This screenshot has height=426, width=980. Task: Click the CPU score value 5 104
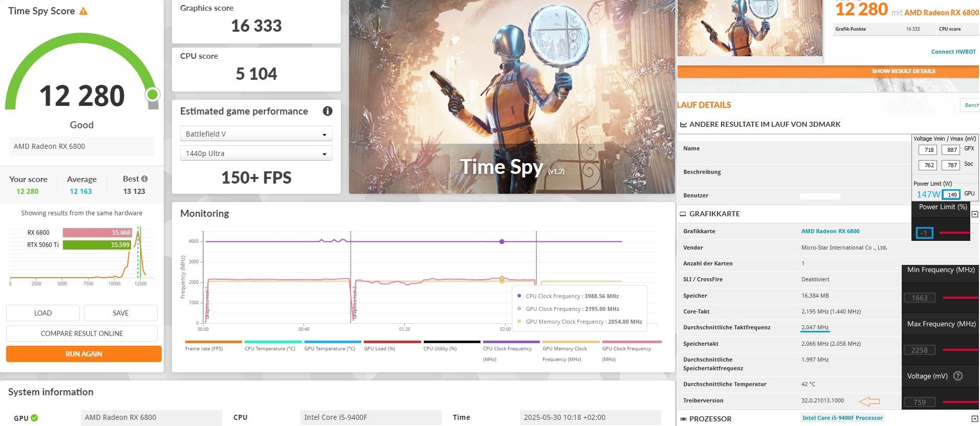[x=256, y=74]
